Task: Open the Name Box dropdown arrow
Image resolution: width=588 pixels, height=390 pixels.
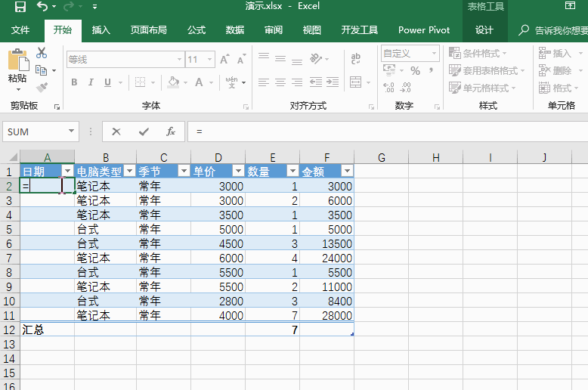Action: 71,132
